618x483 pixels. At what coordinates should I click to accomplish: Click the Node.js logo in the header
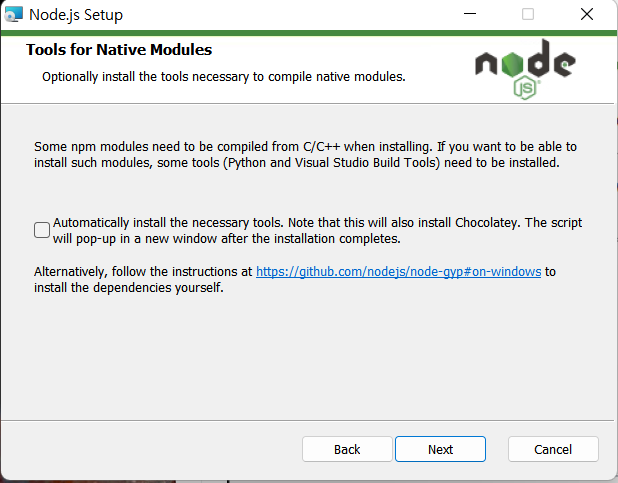525,69
